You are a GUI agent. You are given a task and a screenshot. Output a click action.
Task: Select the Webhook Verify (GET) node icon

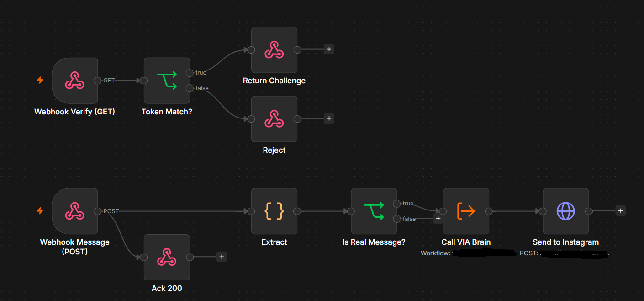click(74, 81)
